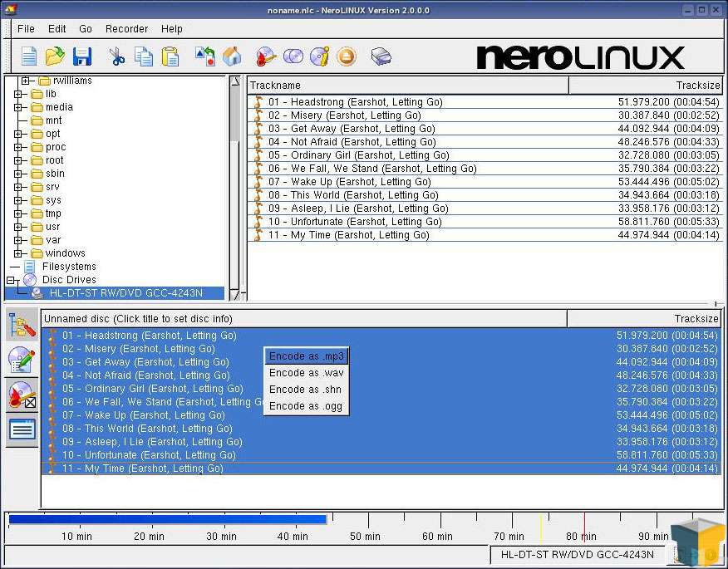Screen dimensions: 728x569
Task: Click Unnamed disc title to set disc info
Action: [304, 319]
